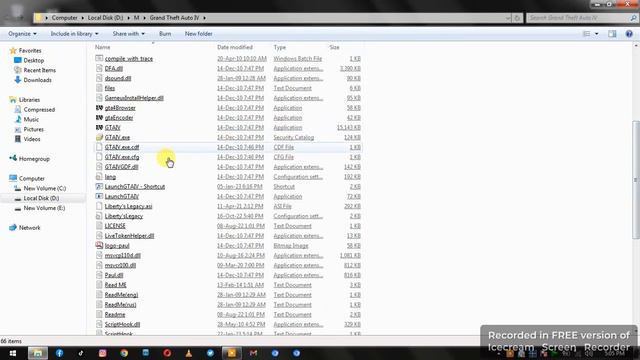Select the LICENSE text document
Image resolution: width=640 pixels, height=360 pixels.
point(115,226)
